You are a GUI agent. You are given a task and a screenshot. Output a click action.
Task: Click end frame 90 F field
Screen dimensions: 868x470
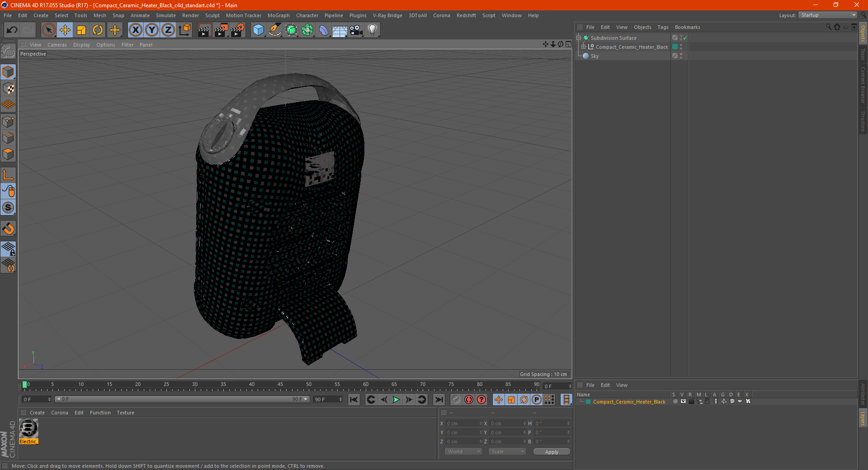coord(328,399)
